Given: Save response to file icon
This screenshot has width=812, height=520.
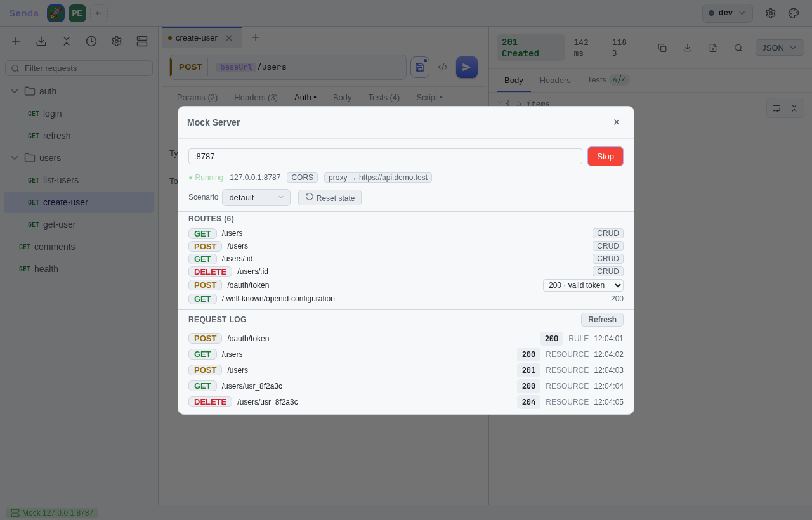Looking at the screenshot, I should (713, 48).
